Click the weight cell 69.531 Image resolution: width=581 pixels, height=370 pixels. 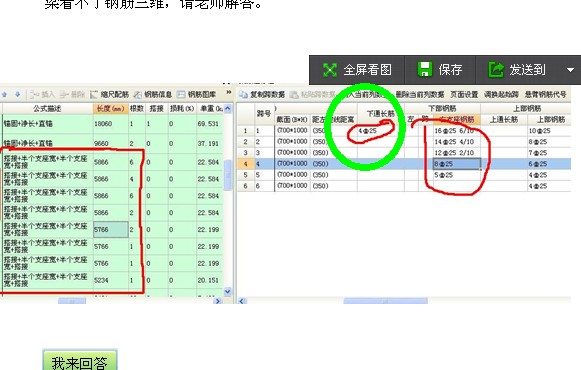tap(209, 124)
